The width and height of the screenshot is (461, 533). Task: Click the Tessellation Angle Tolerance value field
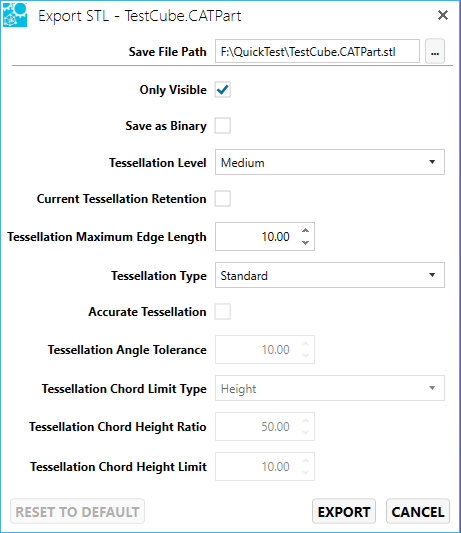[265, 349]
